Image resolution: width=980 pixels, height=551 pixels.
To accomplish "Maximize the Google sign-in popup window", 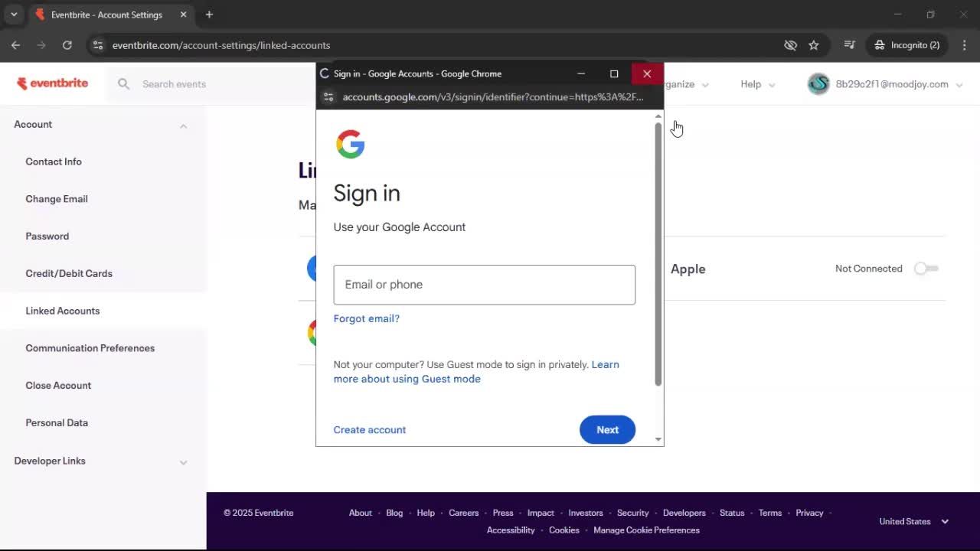I will 614,73.
